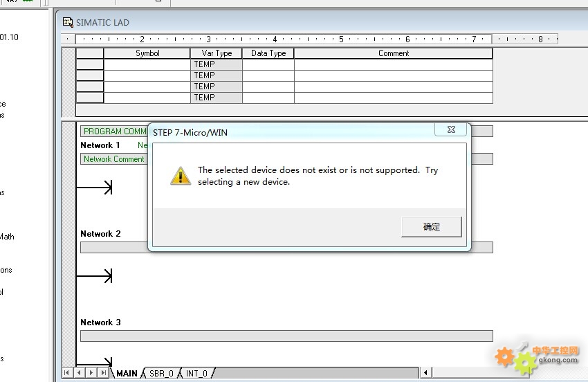This screenshot has width=588, height=382.
Task: Click the first row Data Type cell
Action: [x=268, y=64]
